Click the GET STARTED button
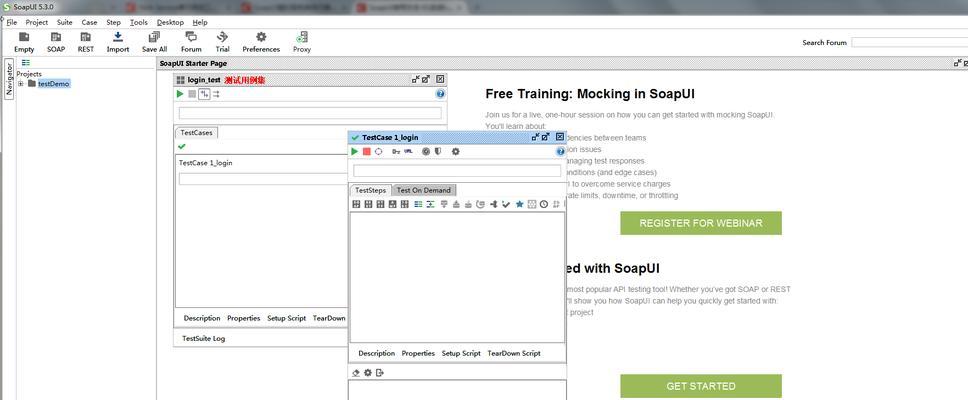The image size is (968, 400). pos(701,386)
